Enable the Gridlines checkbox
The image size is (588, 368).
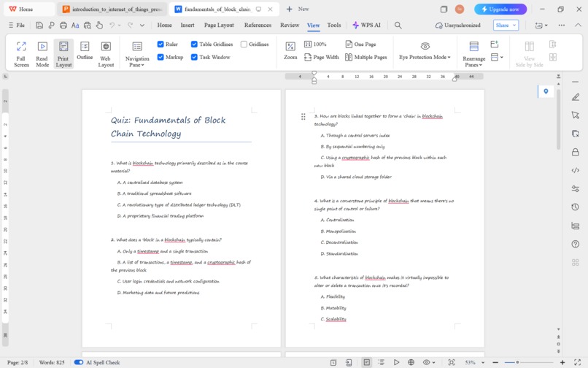tap(244, 45)
